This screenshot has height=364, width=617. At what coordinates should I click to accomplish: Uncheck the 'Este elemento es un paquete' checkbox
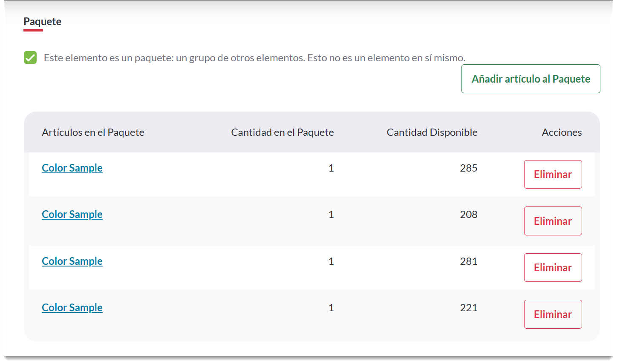(x=30, y=57)
